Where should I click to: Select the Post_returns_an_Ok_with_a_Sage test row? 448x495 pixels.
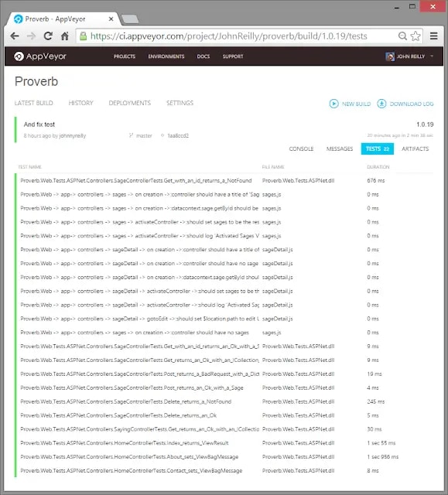[x=225, y=387]
